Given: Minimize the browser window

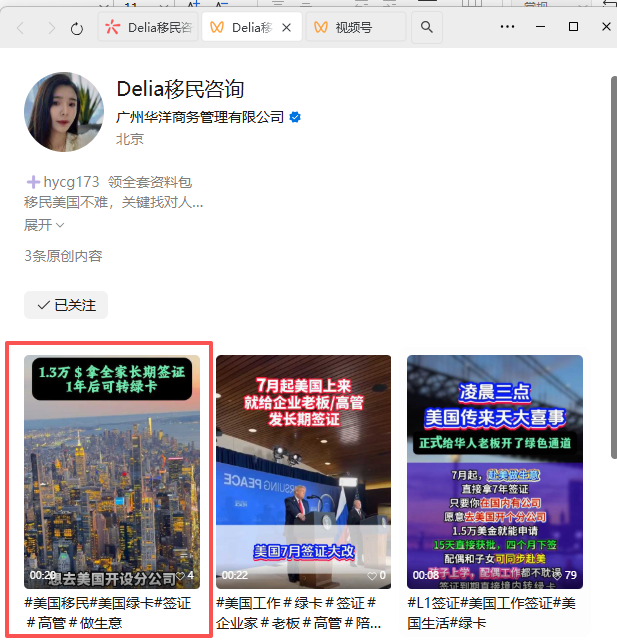Looking at the screenshot, I should click(541, 27).
